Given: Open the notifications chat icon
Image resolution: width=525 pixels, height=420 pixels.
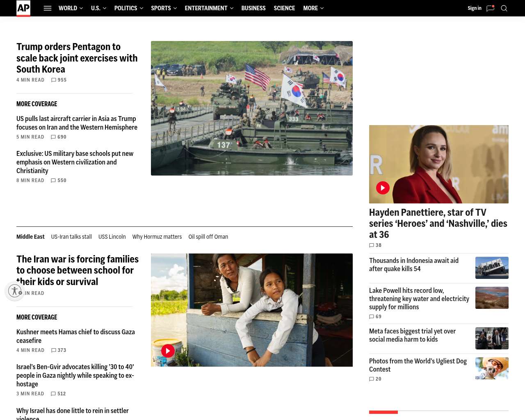Looking at the screenshot, I should (490, 8).
